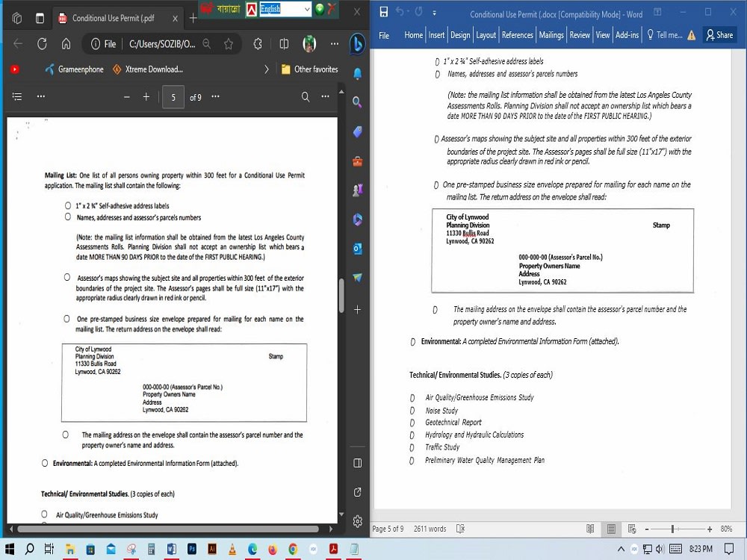Viewport: 747px width, 560px height.
Task: Add PDF page to favorites star
Action: [229, 44]
